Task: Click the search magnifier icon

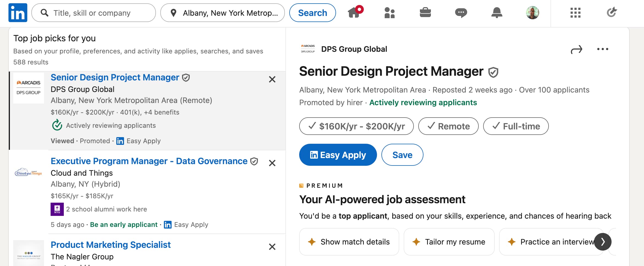Action: (45, 13)
